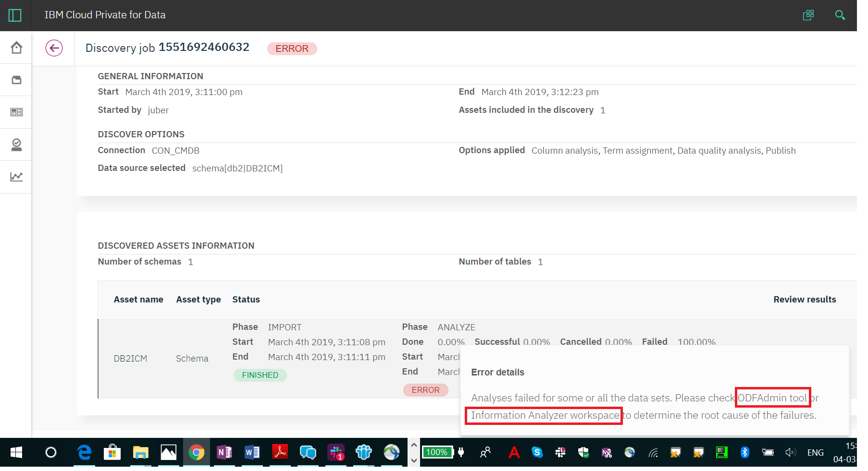Click the FINISHED status badge under IMPORT phase
This screenshot has width=868, height=471.
pyautogui.click(x=260, y=375)
